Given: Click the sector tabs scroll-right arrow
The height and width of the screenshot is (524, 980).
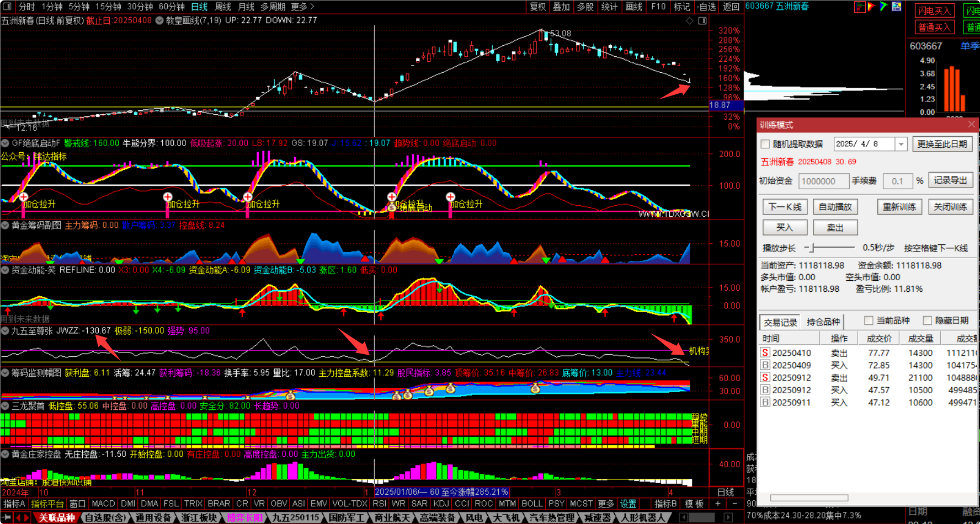Looking at the screenshot, I should click(x=728, y=517).
